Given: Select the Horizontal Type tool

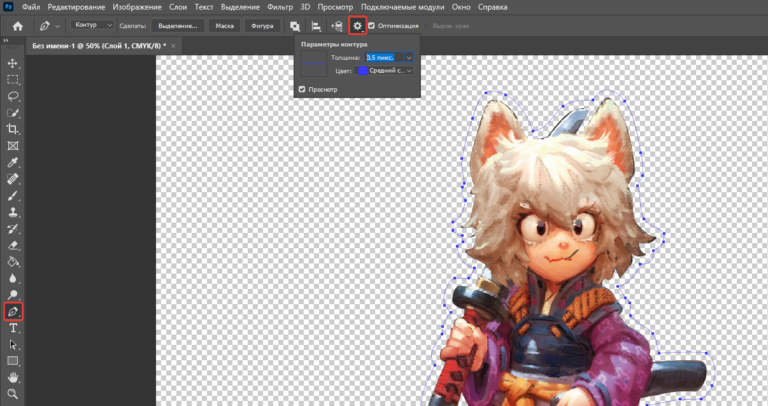Looking at the screenshot, I should pos(13,328).
